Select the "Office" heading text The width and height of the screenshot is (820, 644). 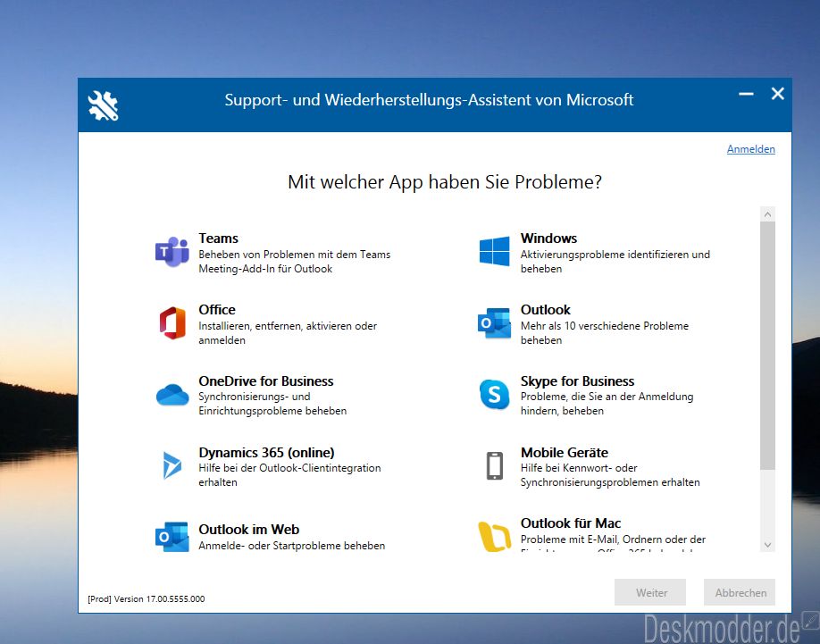216,310
